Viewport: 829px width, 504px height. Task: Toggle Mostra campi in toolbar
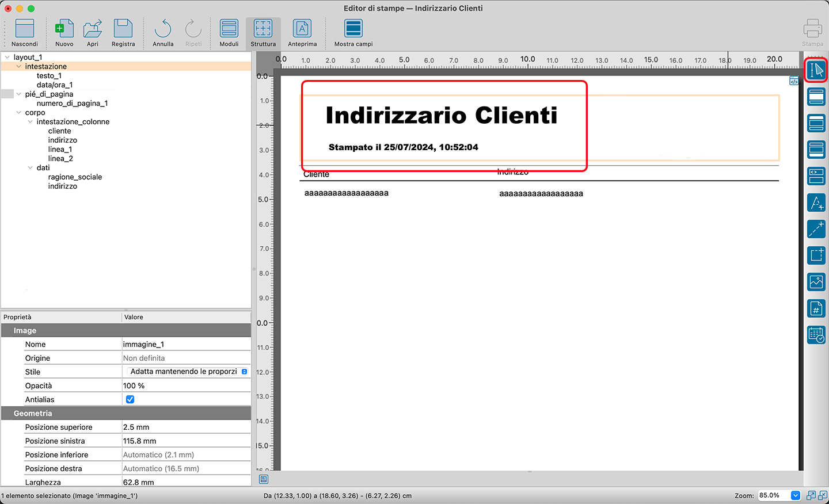pos(353,33)
